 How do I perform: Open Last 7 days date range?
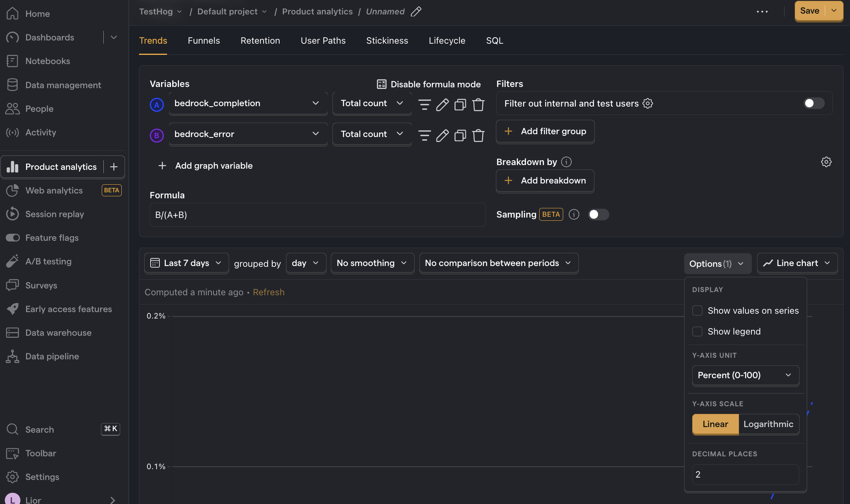pos(187,263)
